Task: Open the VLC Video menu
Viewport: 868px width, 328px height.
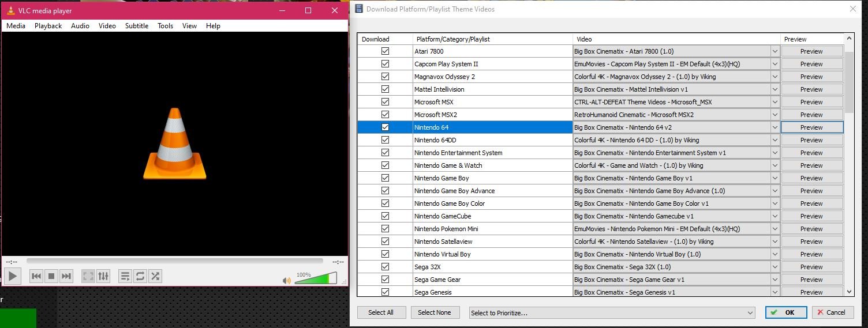Action: pos(107,26)
